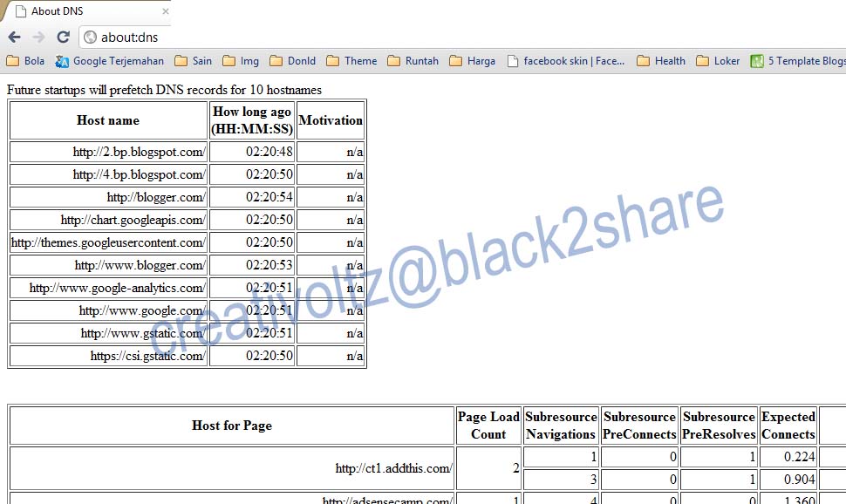The height and width of the screenshot is (504, 846).
Task: Click the Page Load Count column header
Action: tap(488, 426)
